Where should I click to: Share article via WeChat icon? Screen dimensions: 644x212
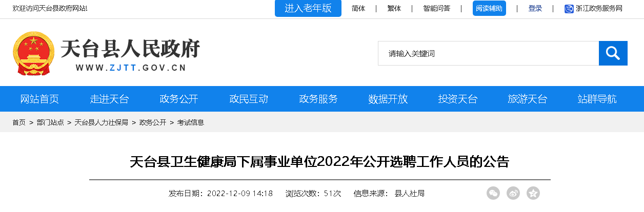coord(493,193)
